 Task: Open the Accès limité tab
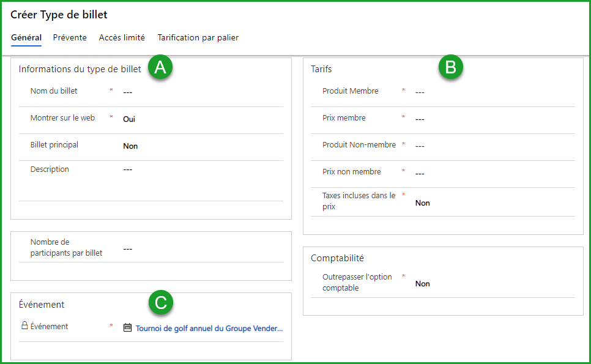coord(122,38)
